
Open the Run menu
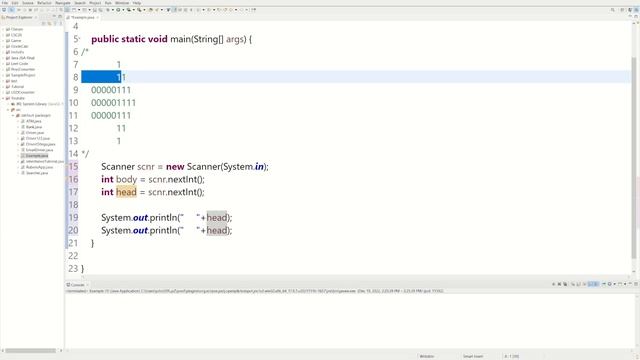coord(108,3)
